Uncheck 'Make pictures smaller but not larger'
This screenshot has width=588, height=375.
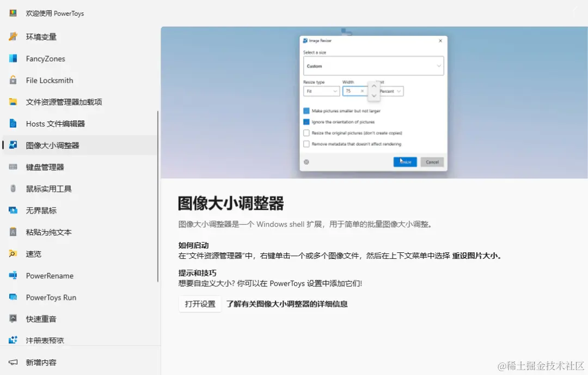click(307, 110)
